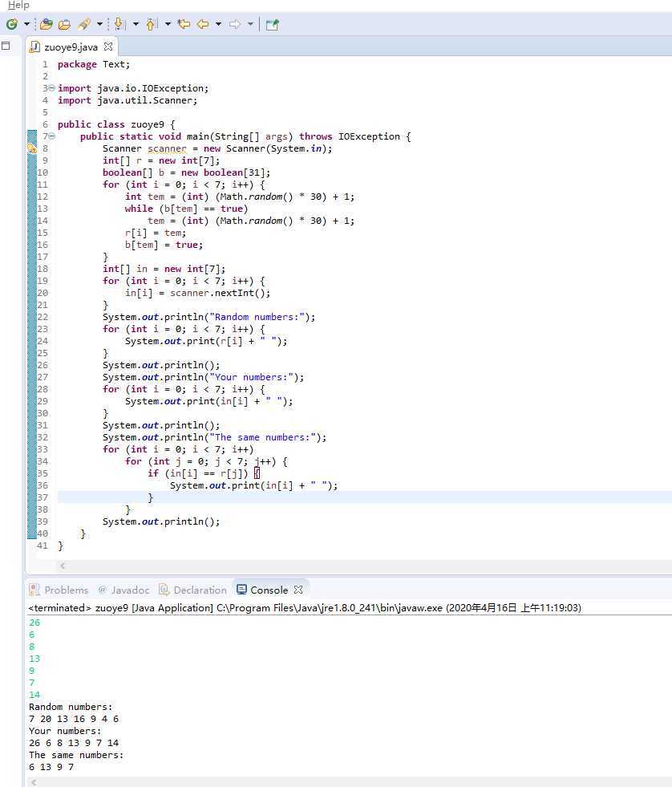Image resolution: width=672 pixels, height=787 pixels.
Task: Click the Next Annotation down-arrow icon
Action: (119, 23)
